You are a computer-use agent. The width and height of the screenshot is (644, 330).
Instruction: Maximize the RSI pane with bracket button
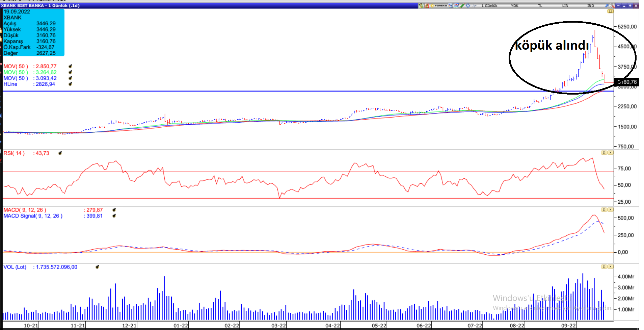click(604, 153)
